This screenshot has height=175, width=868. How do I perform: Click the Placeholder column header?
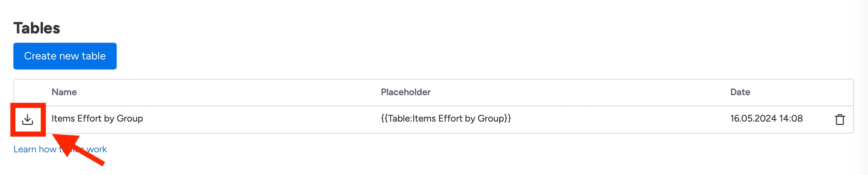click(x=405, y=92)
